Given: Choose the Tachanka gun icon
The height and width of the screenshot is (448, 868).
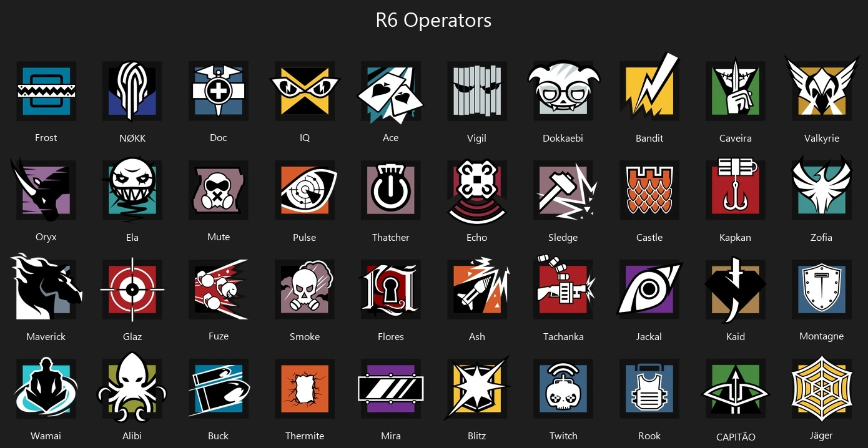Looking at the screenshot, I should (x=565, y=288).
